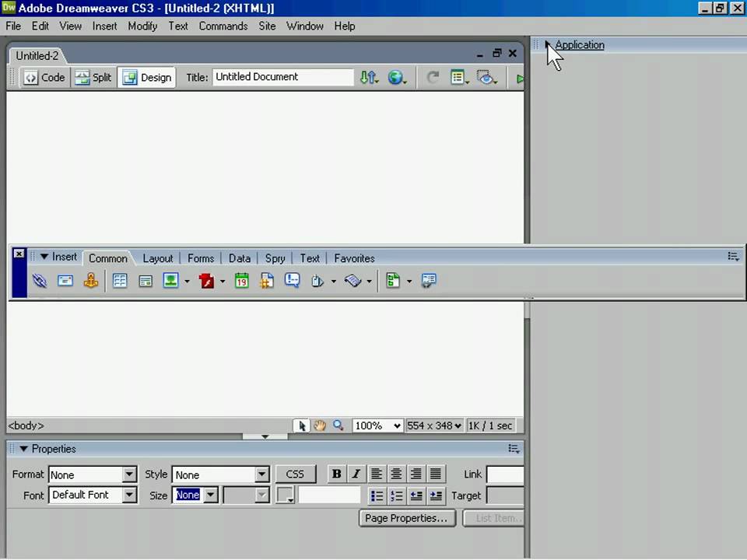Viewport: 747px width, 560px height.
Task: Insert a Comment icon
Action: pos(292,281)
